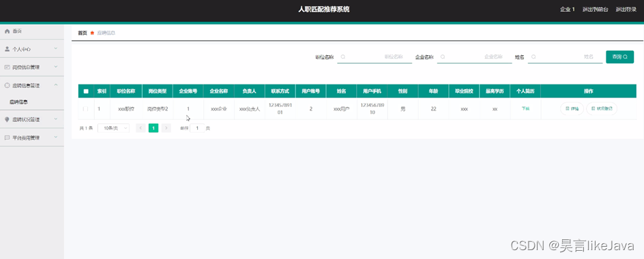The height and width of the screenshot is (259, 644).
Task: Click the xxx负责人 cell in row 1
Action: click(249, 109)
